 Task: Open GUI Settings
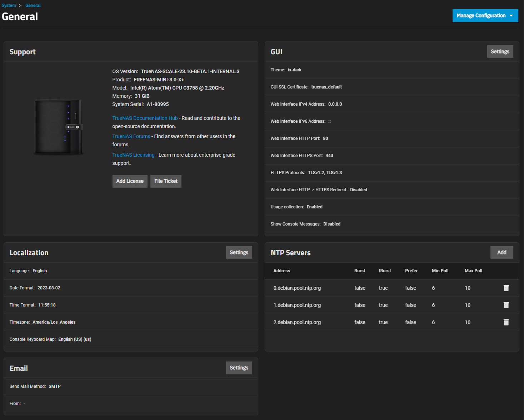pyautogui.click(x=500, y=51)
